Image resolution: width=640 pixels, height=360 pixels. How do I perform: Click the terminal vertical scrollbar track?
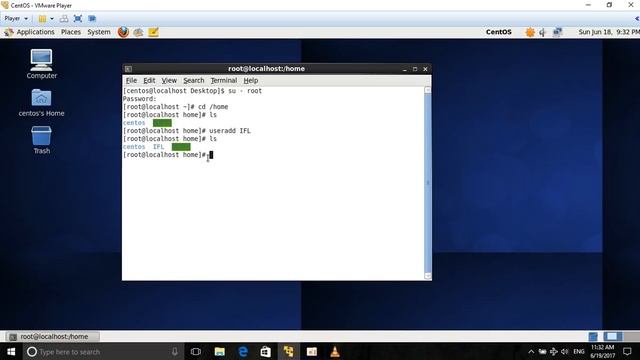coord(428,183)
